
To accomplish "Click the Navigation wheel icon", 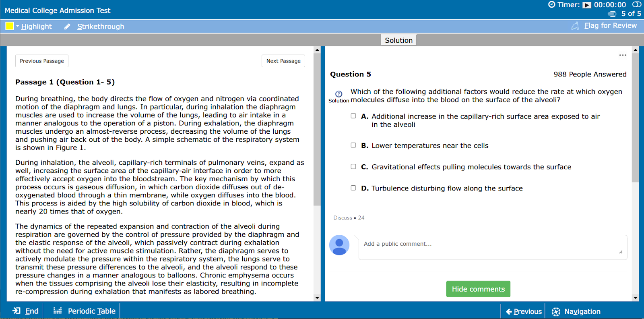I will [556, 312].
